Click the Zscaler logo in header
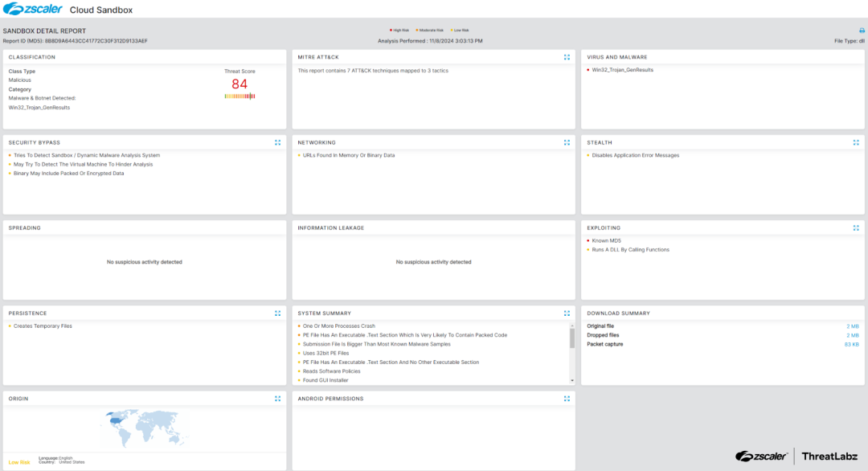The width and height of the screenshot is (868, 471). 27,9
